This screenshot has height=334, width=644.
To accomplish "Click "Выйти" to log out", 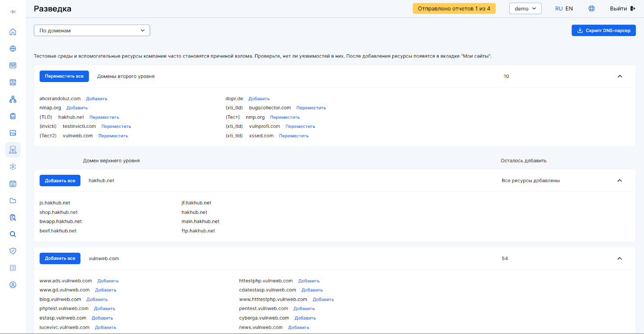I will point(622,8).
